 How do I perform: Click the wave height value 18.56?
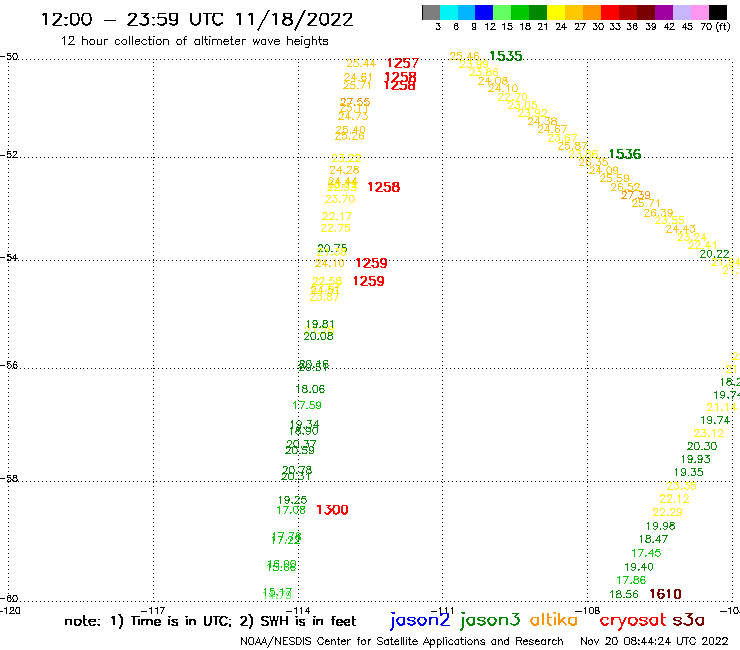coord(624,594)
